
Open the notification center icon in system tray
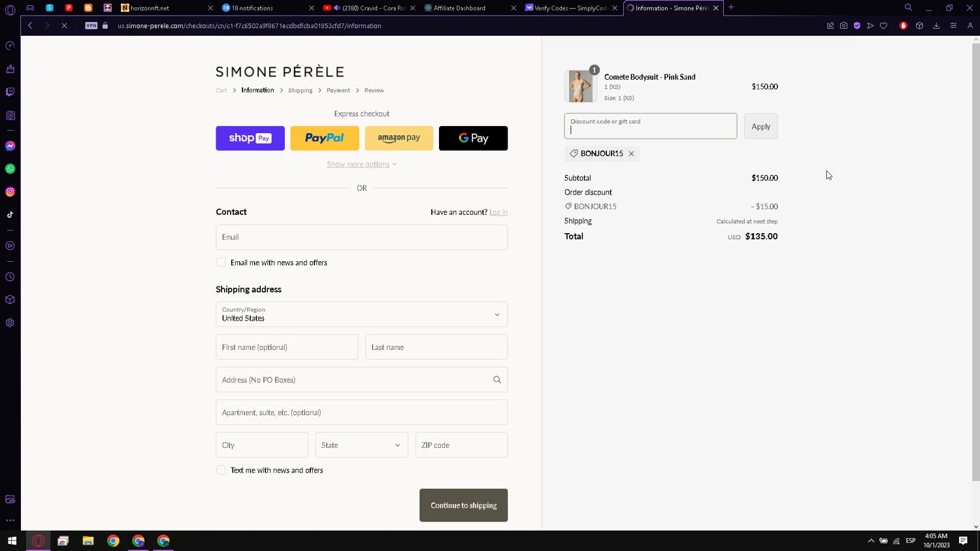pyautogui.click(x=963, y=541)
